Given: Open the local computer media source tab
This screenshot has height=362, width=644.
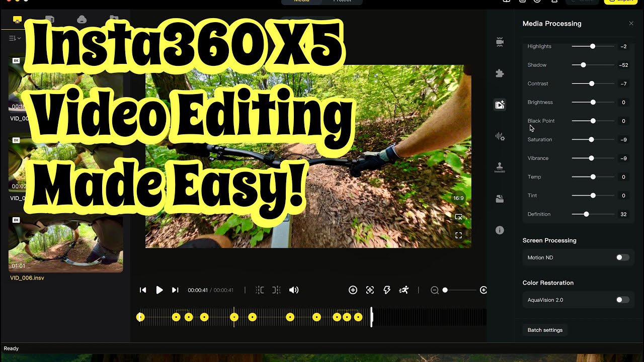Looking at the screenshot, I should click(18, 20).
